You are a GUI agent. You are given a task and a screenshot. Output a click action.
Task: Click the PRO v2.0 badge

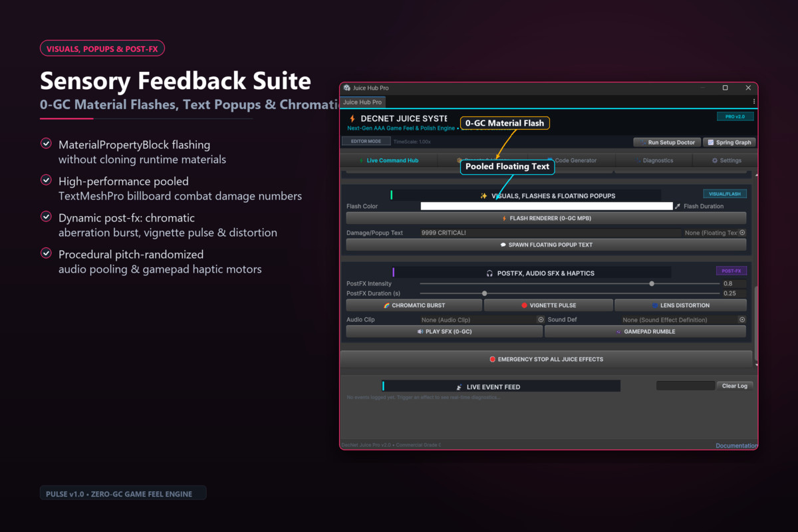click(735, 116)
